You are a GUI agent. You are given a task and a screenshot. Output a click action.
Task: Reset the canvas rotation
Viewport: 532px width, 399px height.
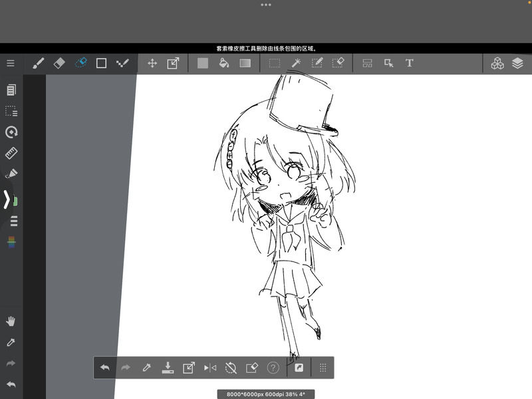(x=231, y=368)
